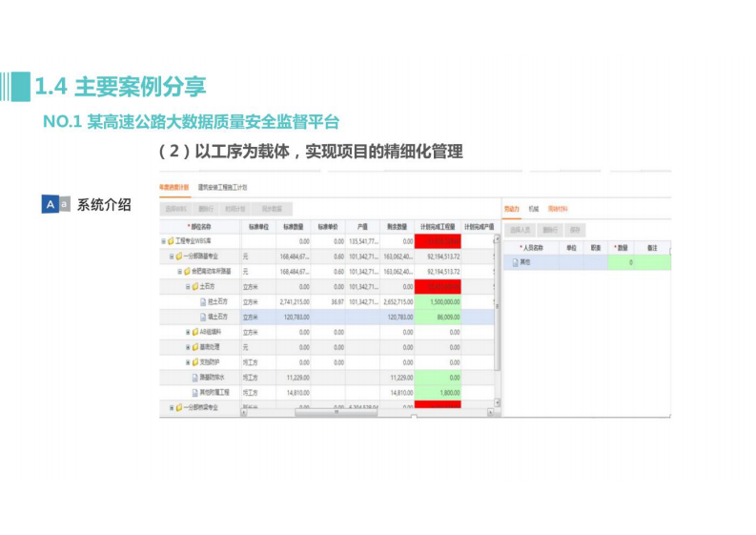
Task: Click the 产值 column header
Action: tap(362, 227)
